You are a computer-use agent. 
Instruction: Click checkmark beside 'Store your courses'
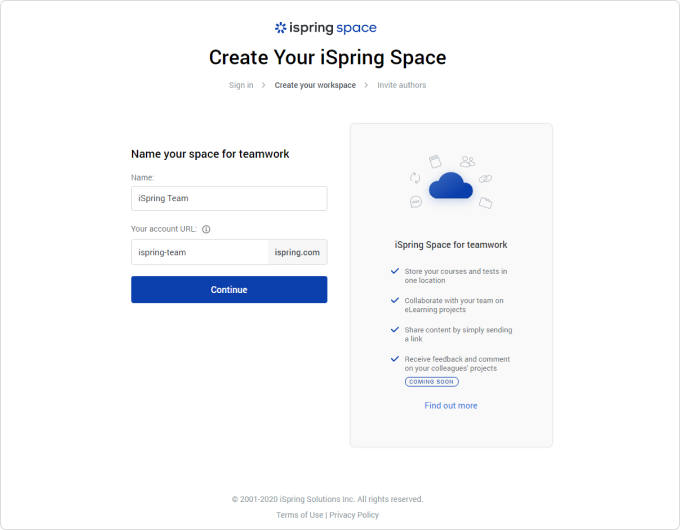click(x=395, y=271)
